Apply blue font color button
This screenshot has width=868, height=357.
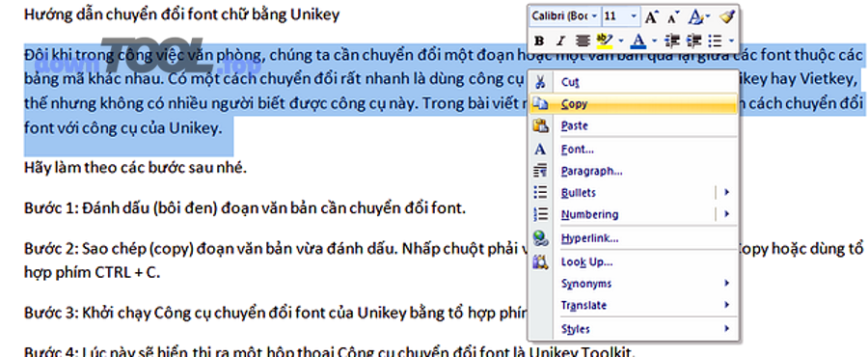click(x=639, y=41)
